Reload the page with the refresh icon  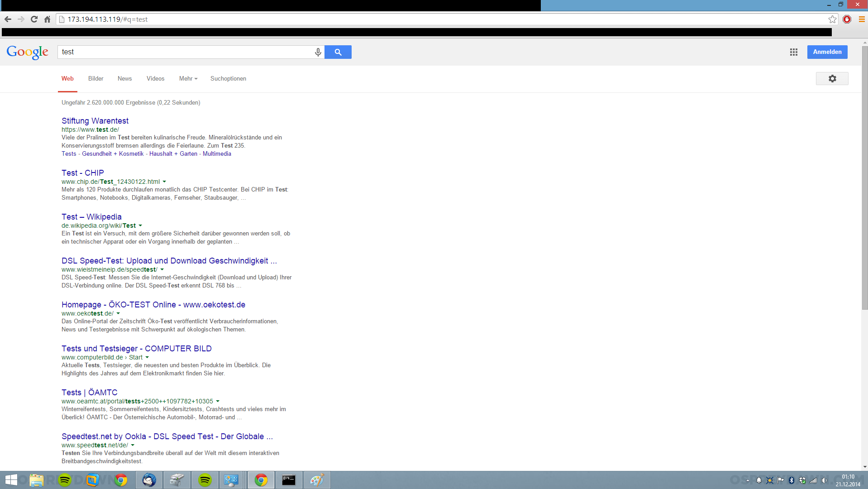(34, 19)
